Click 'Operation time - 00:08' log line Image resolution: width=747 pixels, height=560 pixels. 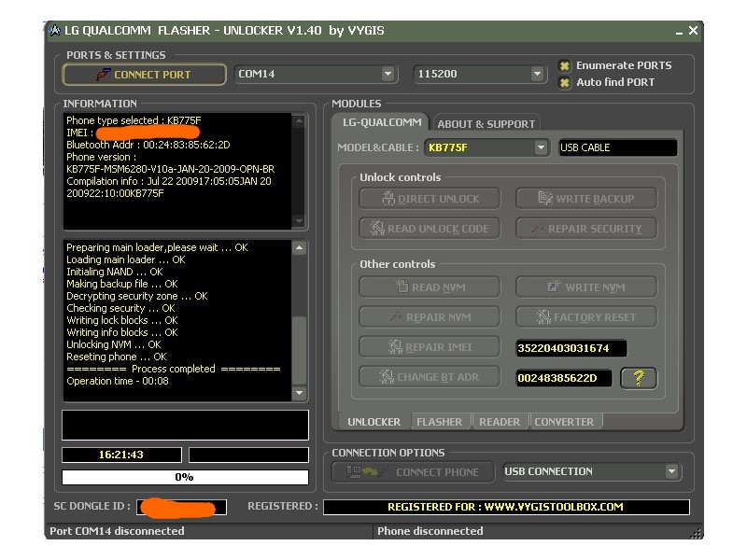tap(118, 381)
